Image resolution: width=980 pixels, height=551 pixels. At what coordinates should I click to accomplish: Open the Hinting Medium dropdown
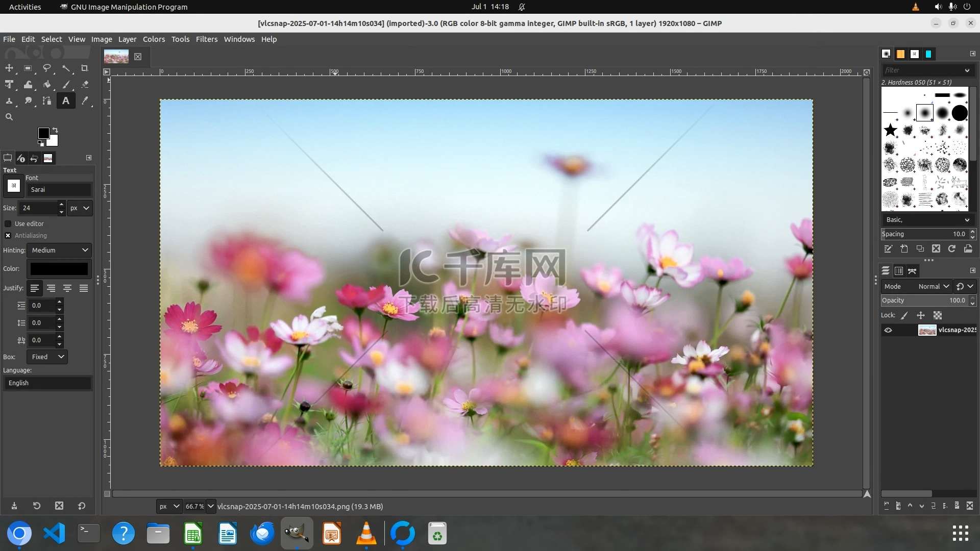59,251
